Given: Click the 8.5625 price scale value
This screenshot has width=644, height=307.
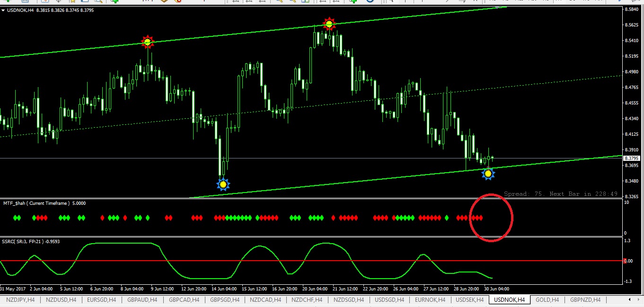Looking at the screenshot, I should pos(632,25).
